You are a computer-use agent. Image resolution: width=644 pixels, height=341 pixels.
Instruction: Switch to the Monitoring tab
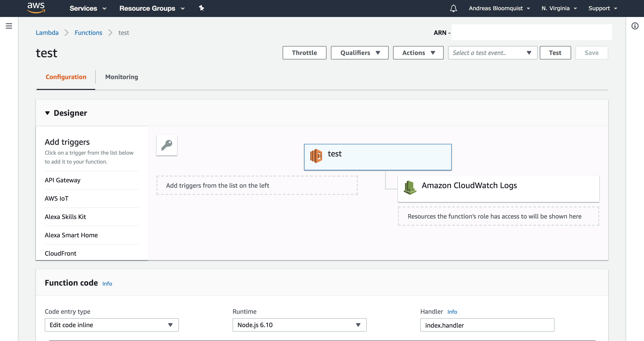[x=121, y=77]
